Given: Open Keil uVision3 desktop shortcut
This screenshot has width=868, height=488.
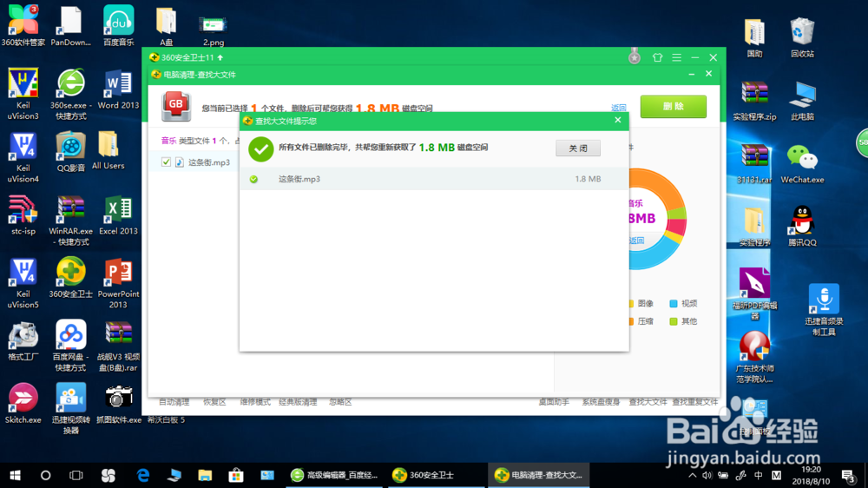Looking at the screenshot, I should pyautogui.click(x=23, y=94).
